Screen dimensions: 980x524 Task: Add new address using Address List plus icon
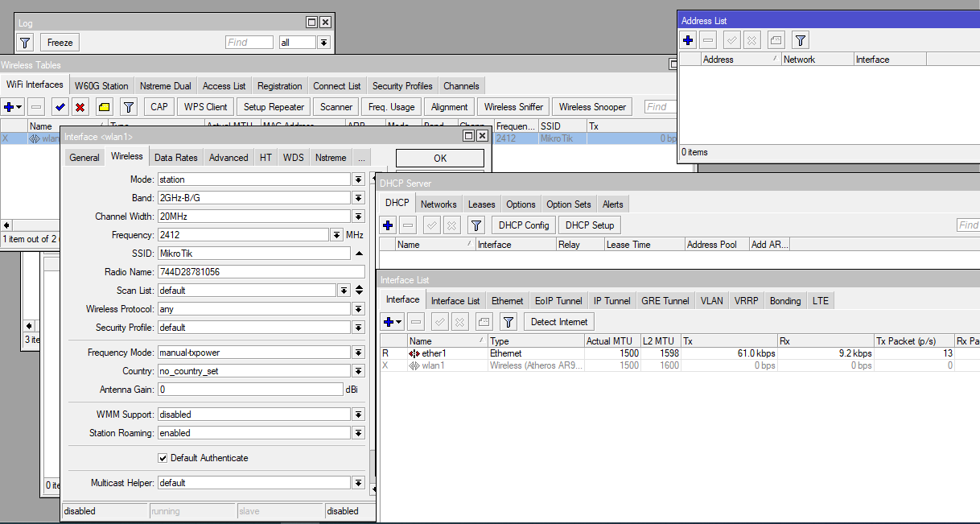point(688,40)
